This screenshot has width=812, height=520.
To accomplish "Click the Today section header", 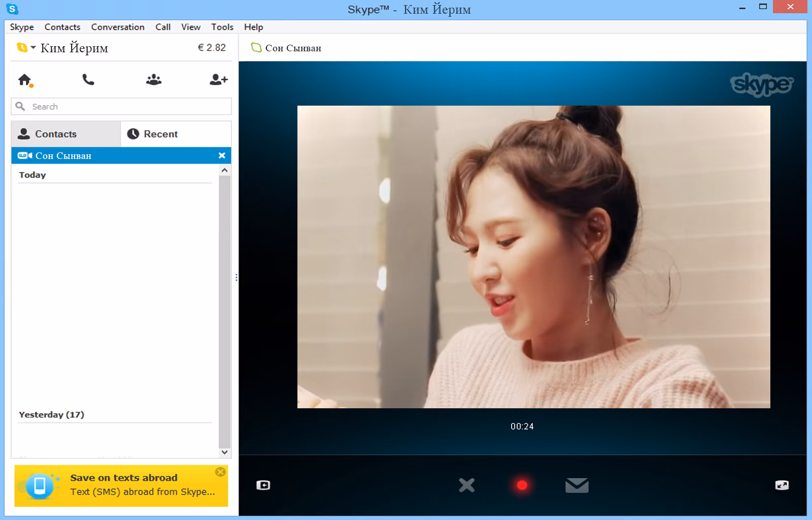I will coord(32,175).
